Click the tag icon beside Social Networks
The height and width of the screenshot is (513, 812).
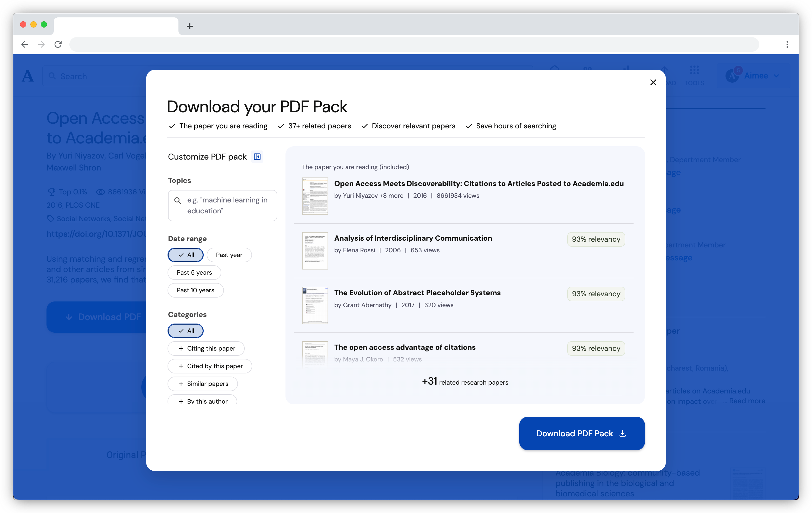pos(51,219)
